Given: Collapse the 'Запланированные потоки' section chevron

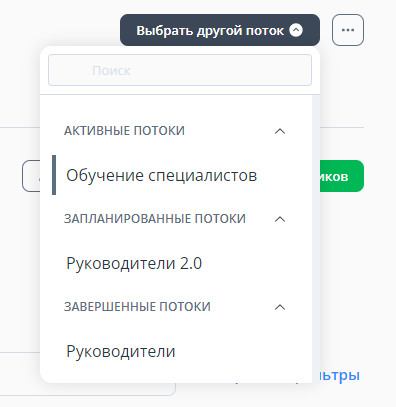Looking at the screenshot, I should pos(280,219).
